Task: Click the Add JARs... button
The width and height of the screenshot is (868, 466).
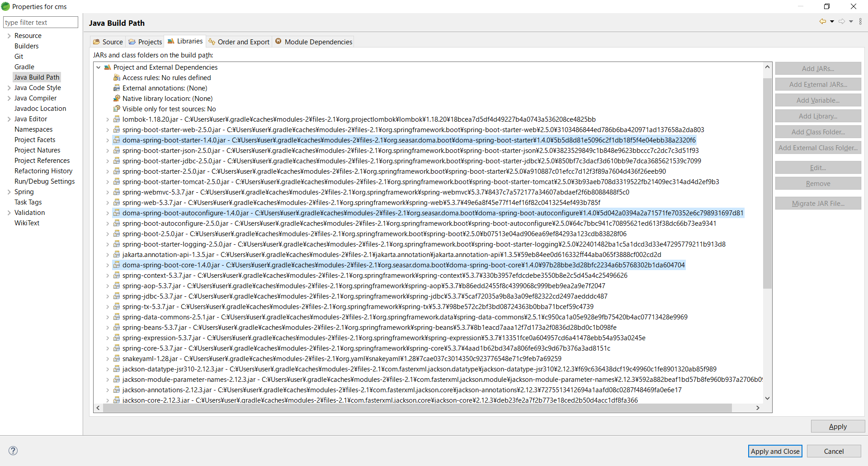Action: pyautogui.click(x=818, y=69)
